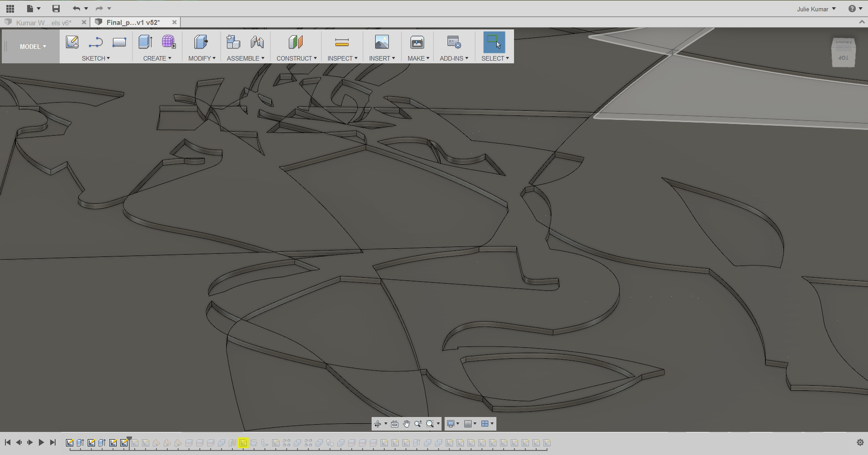Select the first sketch feature in timeline
The image size is (868, 455).
click(x=70, y=443)
